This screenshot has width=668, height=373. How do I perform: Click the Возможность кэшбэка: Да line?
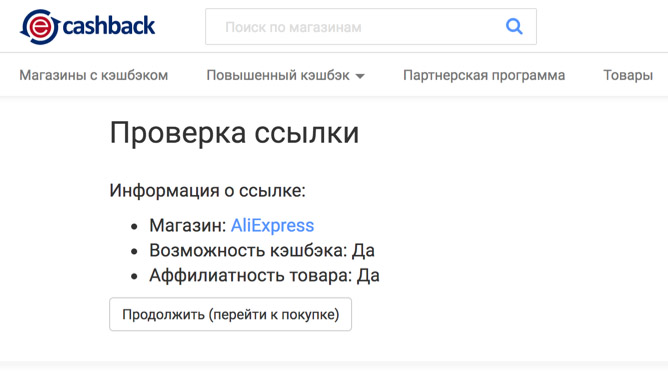(x=262, y=250)
